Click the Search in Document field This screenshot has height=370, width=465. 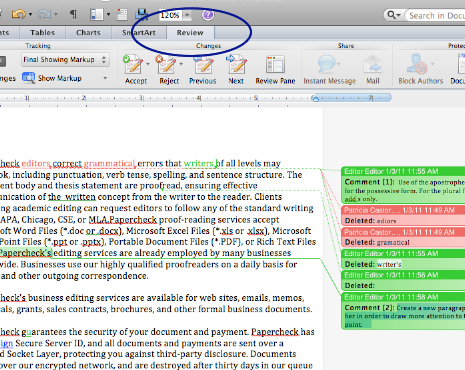tap(435, 15)
